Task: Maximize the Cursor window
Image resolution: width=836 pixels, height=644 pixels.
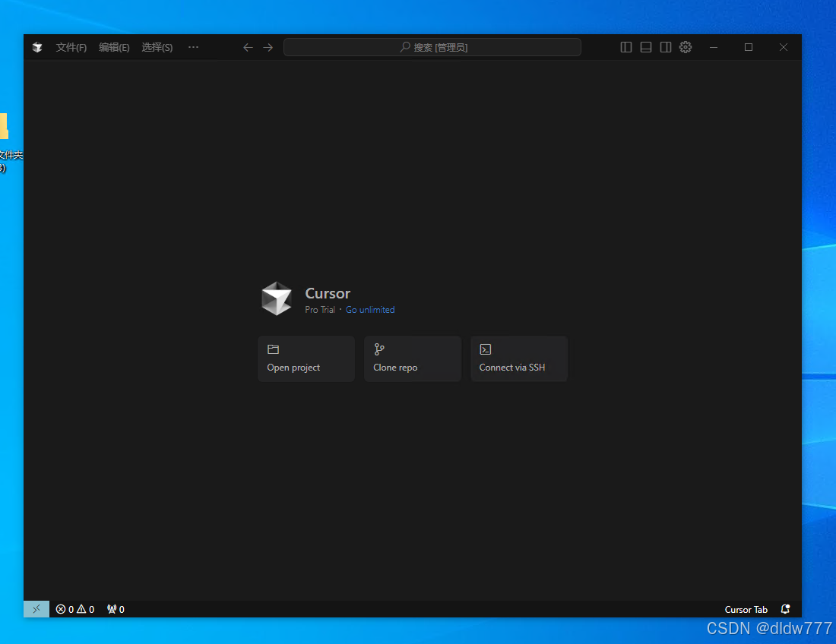Action: [749, 47]
